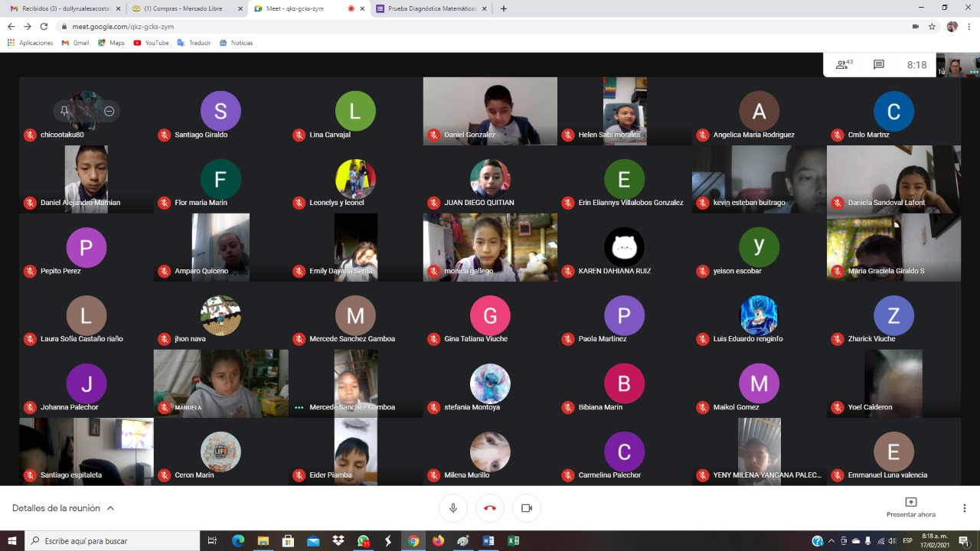This screenshot has height=551, width=980.
Task: Click the camera icon in the address bar
Action: click(915, 26)
